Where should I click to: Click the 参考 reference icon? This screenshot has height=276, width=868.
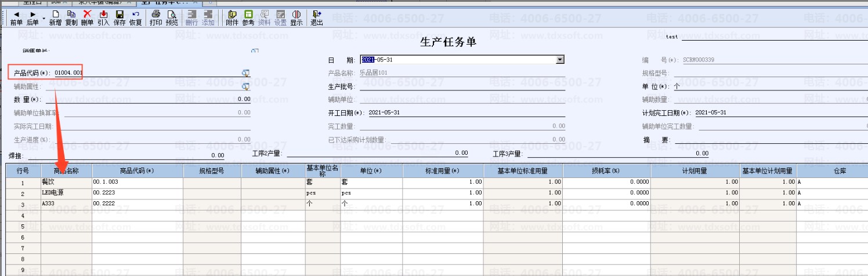(x=248, y=18)
